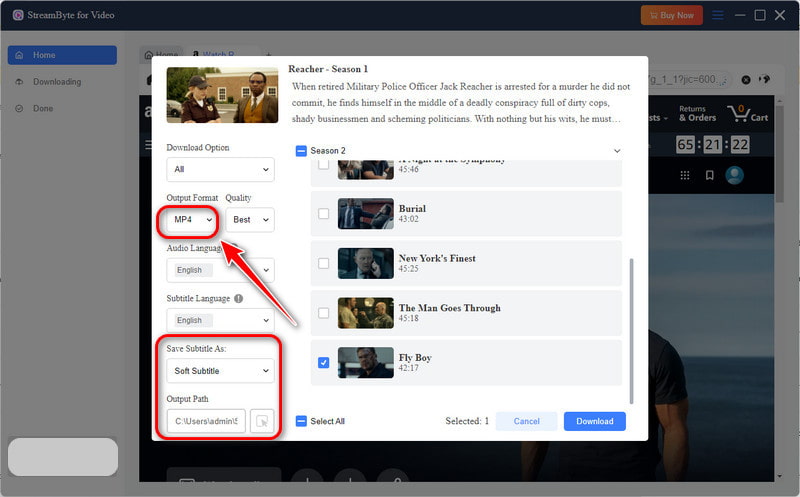The image size is (800, 497).
Task: Click the Output Path input field
Action: click(x=206, y=421)
